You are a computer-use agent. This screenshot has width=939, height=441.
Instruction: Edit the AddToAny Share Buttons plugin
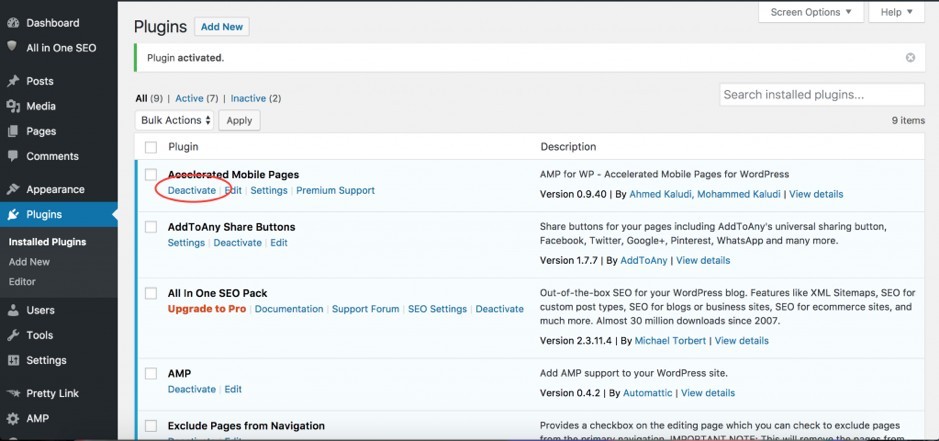coord(278,243)
